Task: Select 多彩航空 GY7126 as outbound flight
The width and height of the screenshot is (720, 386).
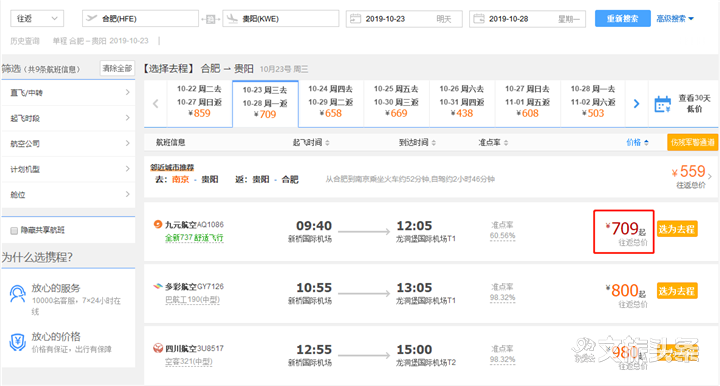Action: pos(677,291)
